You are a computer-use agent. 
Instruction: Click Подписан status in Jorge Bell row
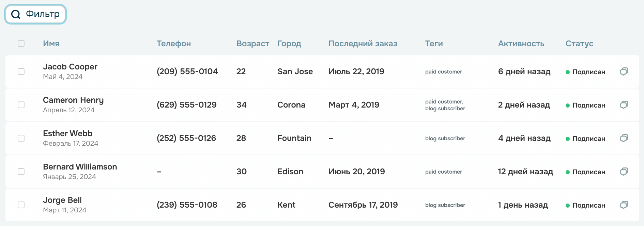click(585, 205)
